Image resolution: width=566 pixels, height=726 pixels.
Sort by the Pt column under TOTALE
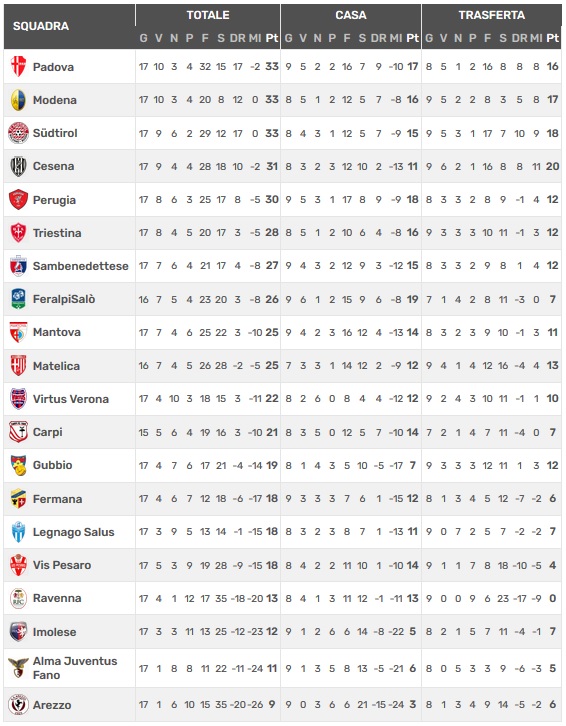272,38
